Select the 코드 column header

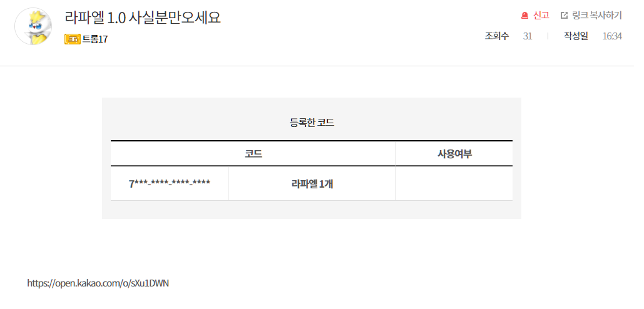[253, 153]
